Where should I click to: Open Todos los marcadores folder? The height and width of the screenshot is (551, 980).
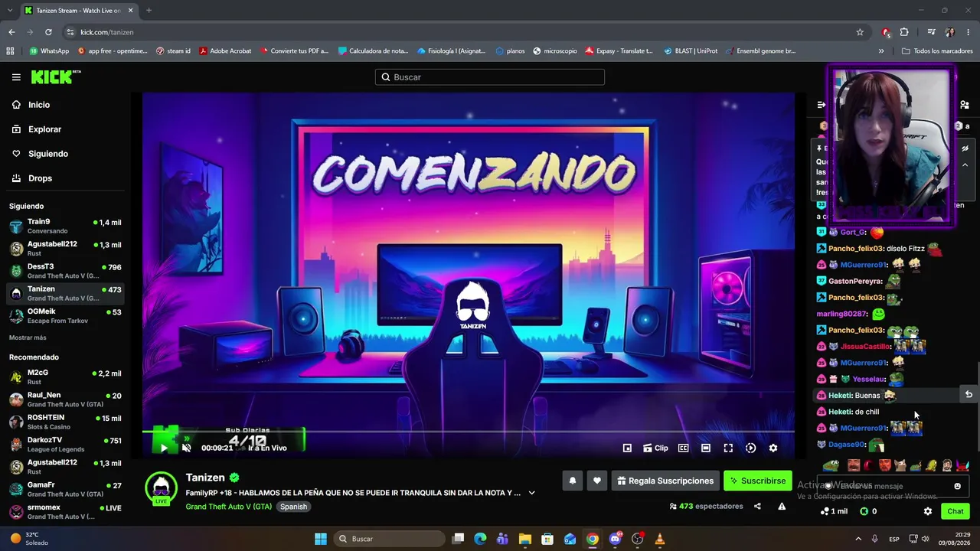[x=937, y=51]
